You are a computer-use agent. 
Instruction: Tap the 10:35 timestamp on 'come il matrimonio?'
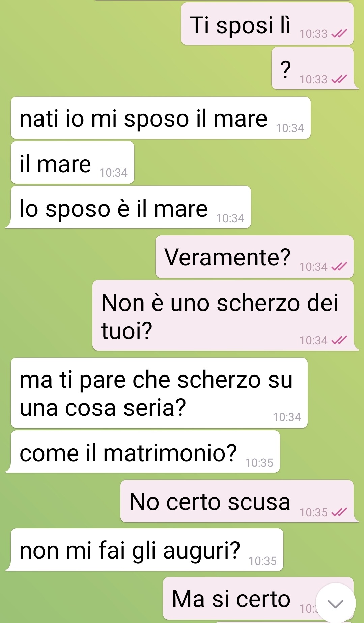[x=259, y=463]
